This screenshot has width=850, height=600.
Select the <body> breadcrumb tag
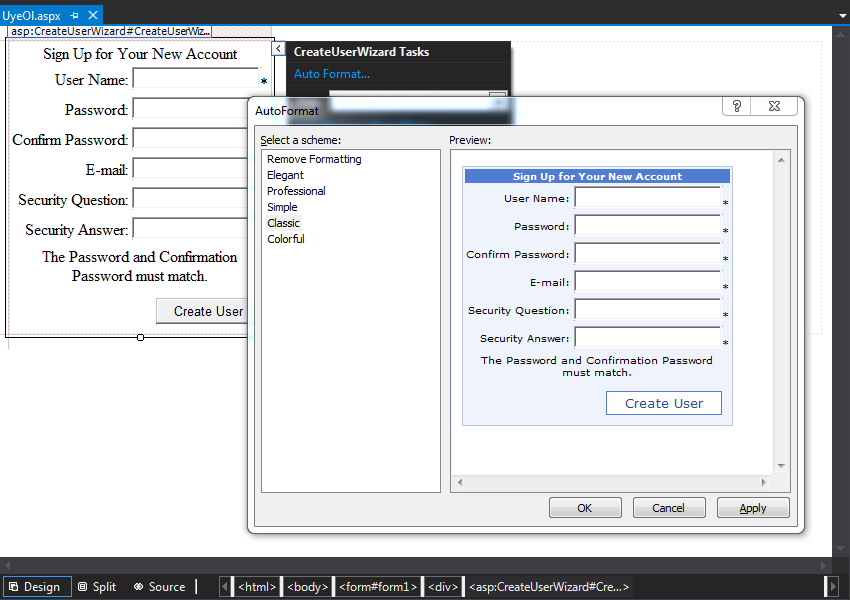[307, 586]
